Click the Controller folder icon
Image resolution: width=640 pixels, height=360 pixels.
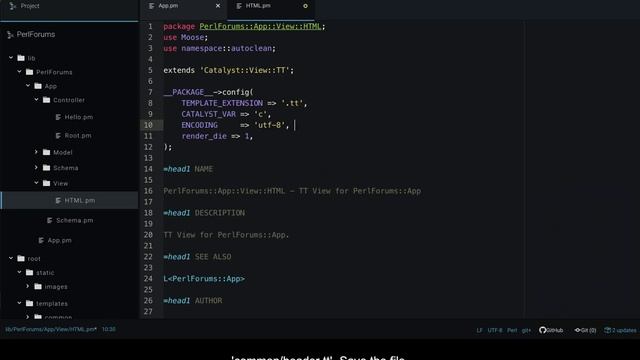(47, 100)
